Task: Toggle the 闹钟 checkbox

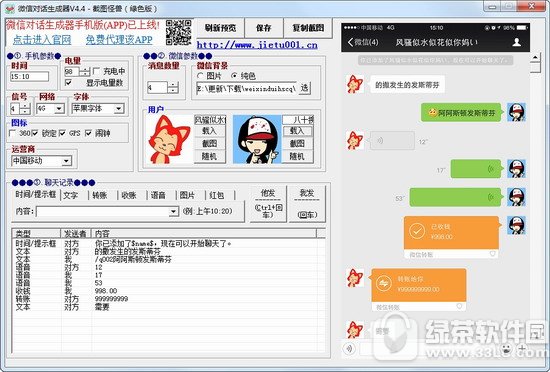Action: point(88,133)
